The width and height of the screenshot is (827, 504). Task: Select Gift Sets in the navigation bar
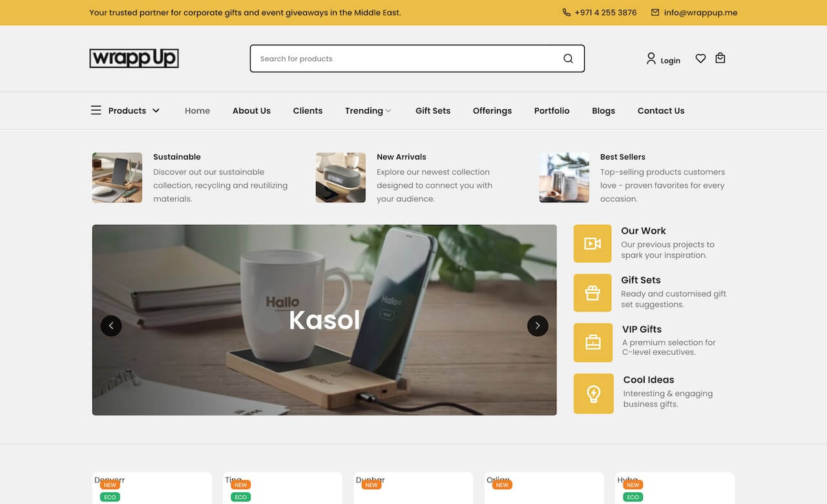433,110
